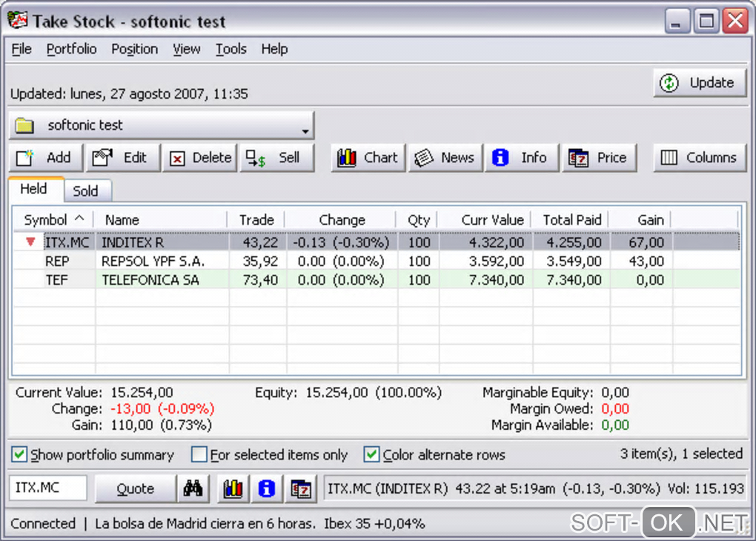Viewport: 756px width, 541px height.
Task: Open the Tools menu
Action: click(231, 49)
